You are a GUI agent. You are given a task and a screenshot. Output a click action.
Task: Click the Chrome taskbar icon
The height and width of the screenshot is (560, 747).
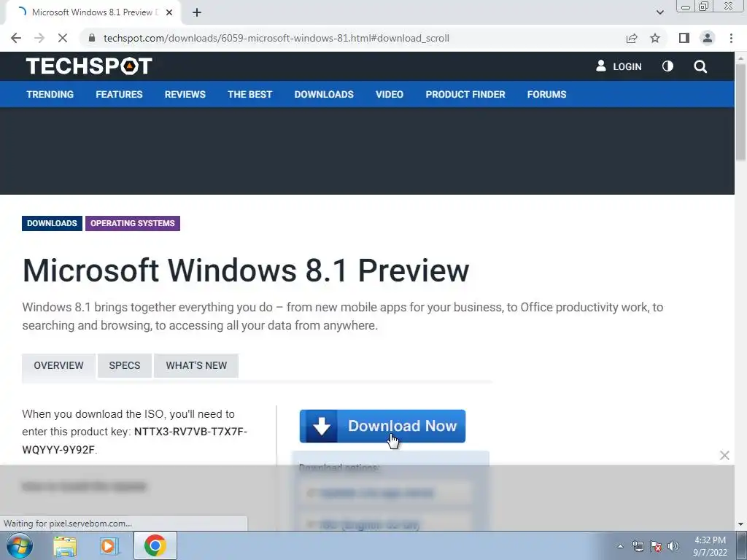pyautogui.click(x=155, y=545)
